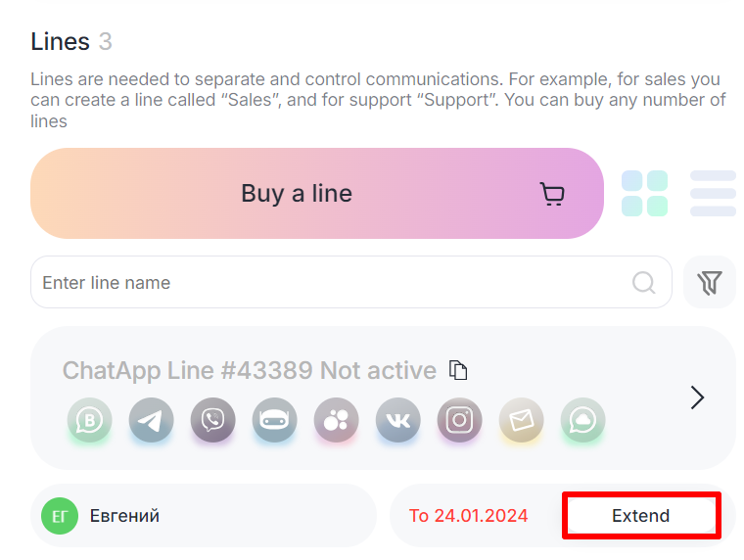Image resolution: width=744 pixels, height=560 pixels.
Task: Click the Telegram bot robot icon
Action: click(x=274, y=421)
